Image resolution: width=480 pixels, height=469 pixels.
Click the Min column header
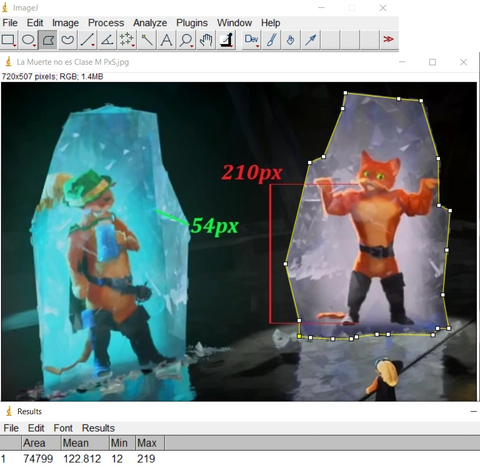click(x=122, y=443)
